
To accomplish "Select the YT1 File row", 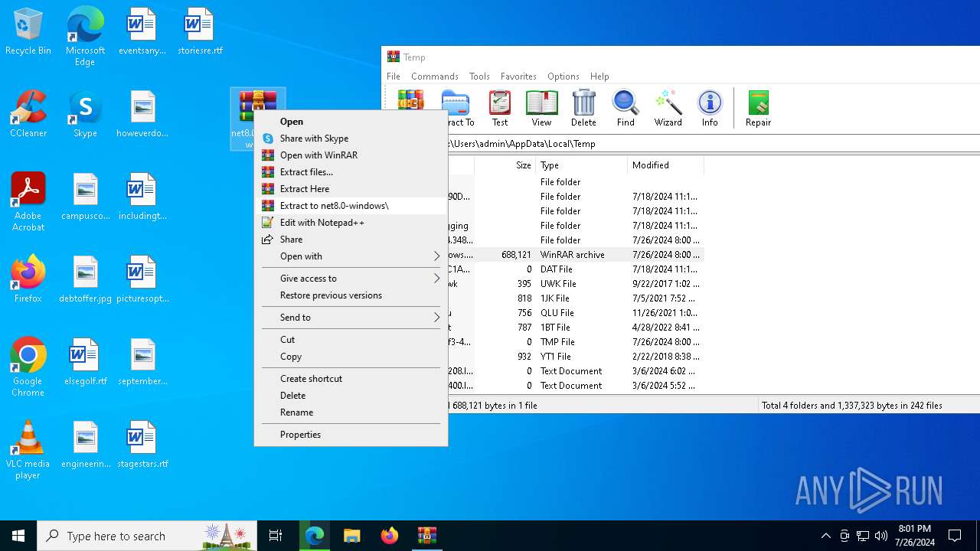I will (x=575, y=357).
